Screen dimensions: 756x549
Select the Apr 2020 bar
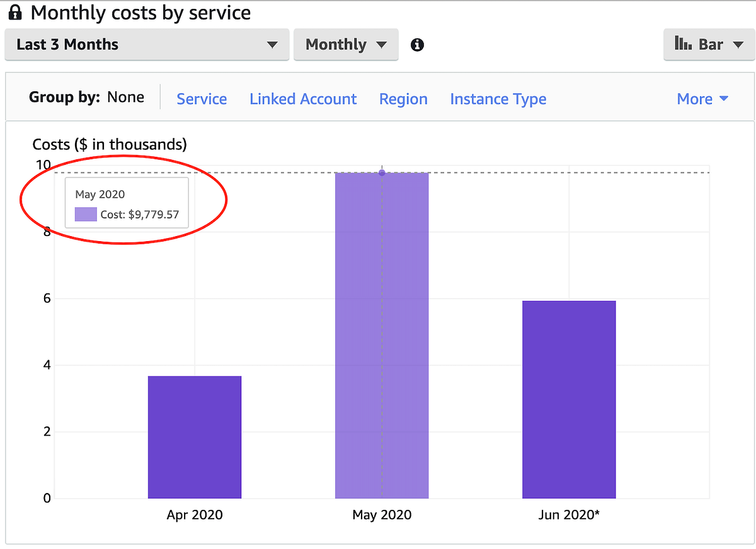tap(194, 436)
